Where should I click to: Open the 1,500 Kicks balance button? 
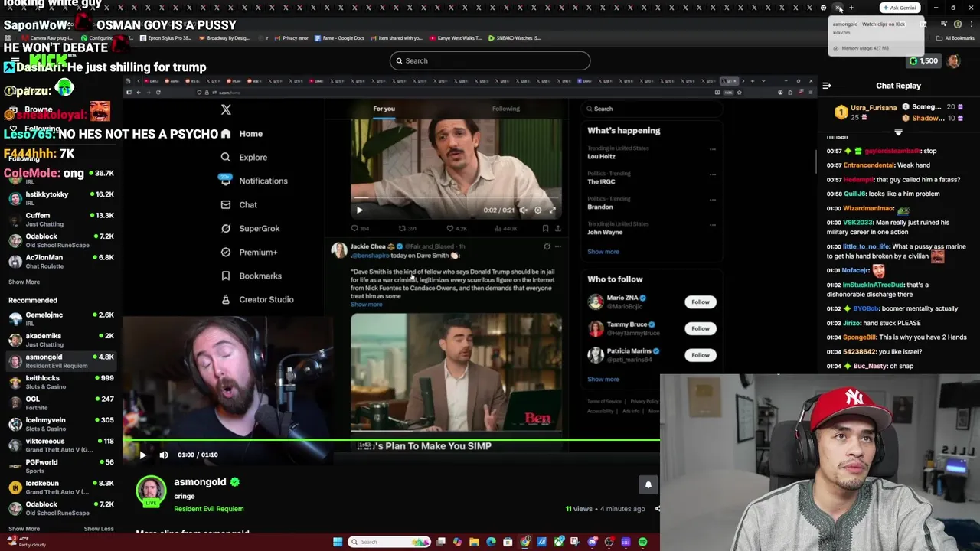tap(923, 60)
